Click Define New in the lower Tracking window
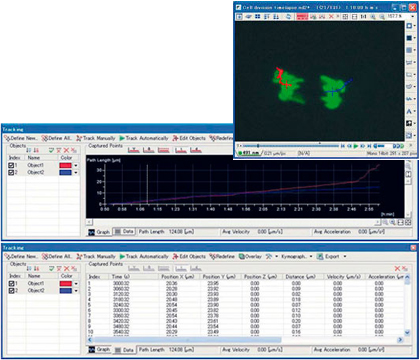Viewport: 420px width, 360px height. (x=21, y=256)
